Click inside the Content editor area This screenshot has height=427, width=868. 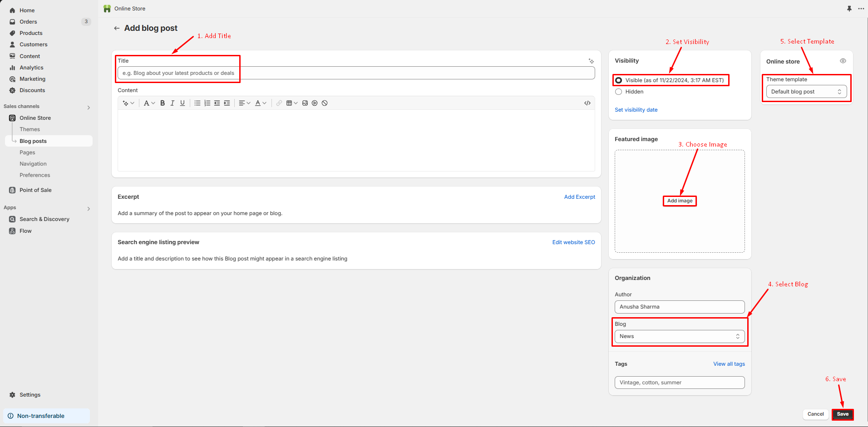coord(356,140)
